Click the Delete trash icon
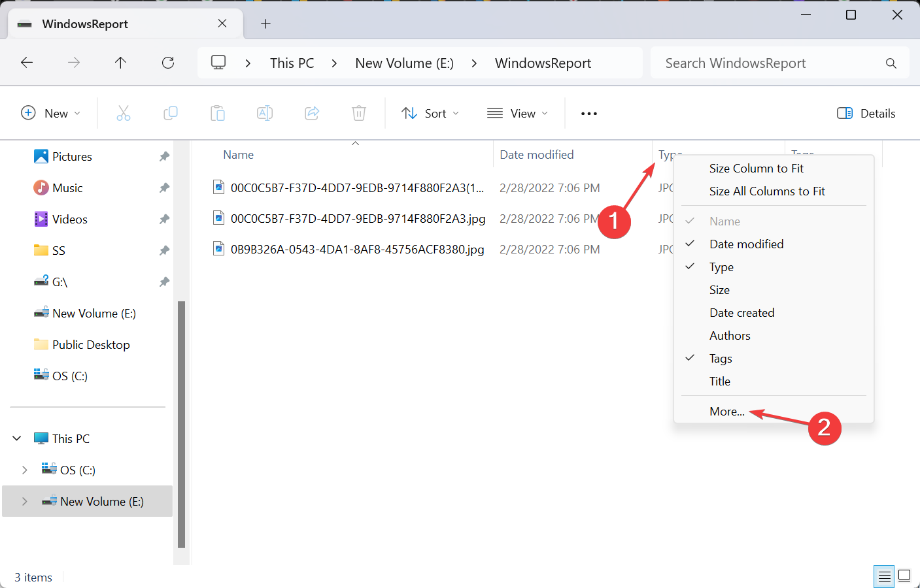The height and width of the screenshot is (588, 920). coord(359,113)
